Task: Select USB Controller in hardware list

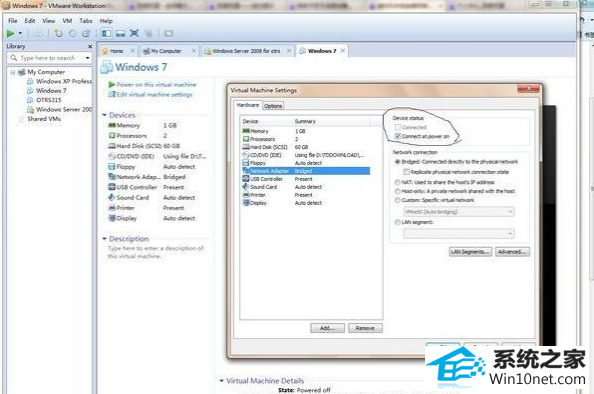Action: click(x=306, y=179)
